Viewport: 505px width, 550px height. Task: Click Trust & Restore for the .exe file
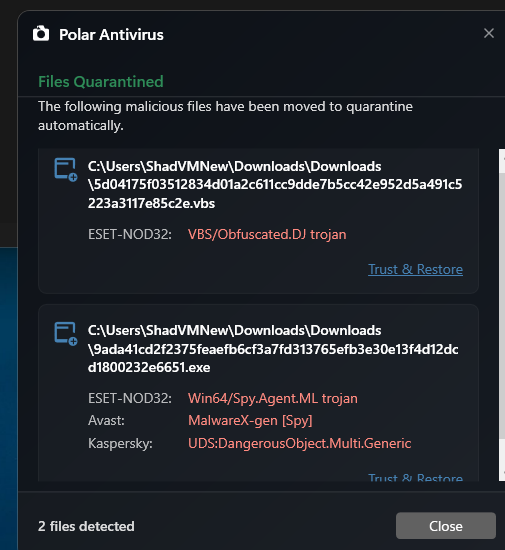click(x=415, y=477)
